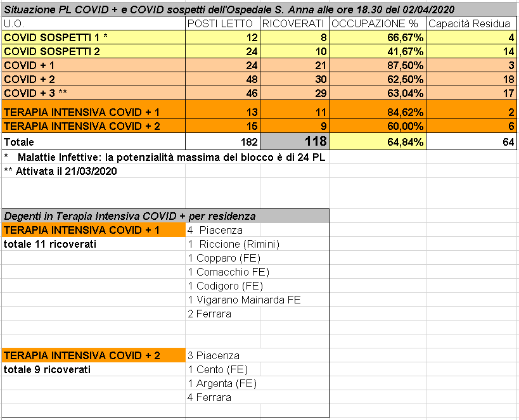Click the '3 Piacenza' residence entry
519x420 pixels.
coord(214,355)
